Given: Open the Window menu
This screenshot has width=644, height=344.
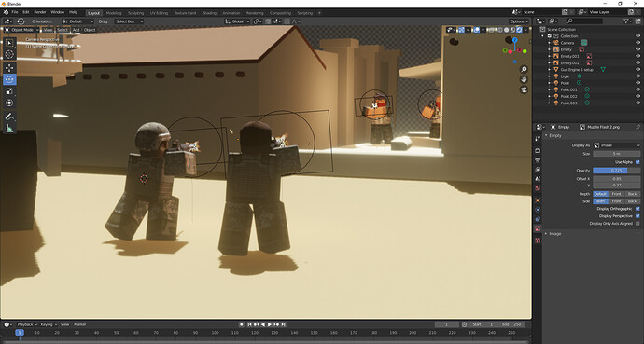Looking at the screenshot, I should (57, 12).
